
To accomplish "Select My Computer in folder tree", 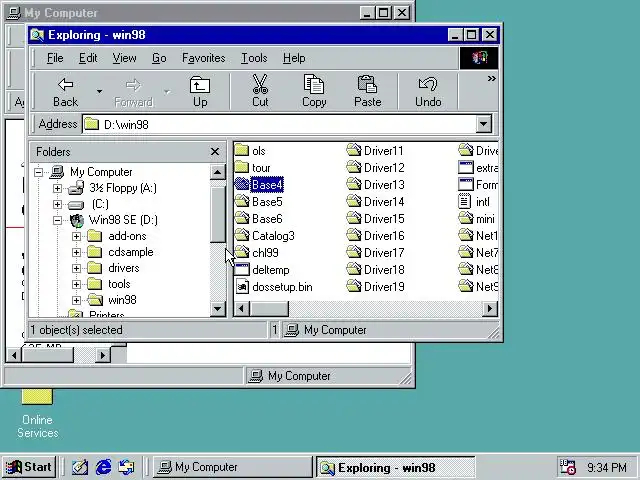I will pos(101,172).
